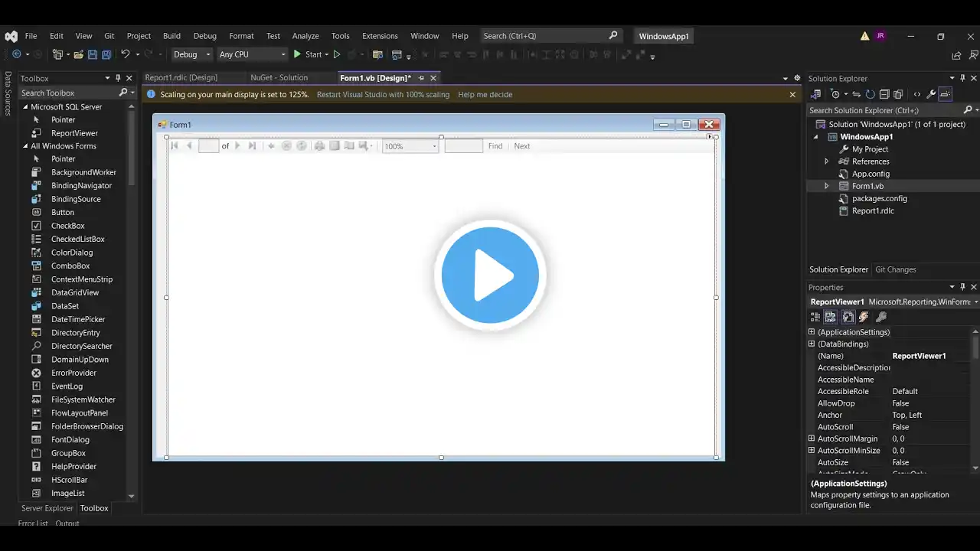The width and height of the screenshot is (980, 551).
Task: Open the Server Explorer tab
Action: click(x=47, y=508)
